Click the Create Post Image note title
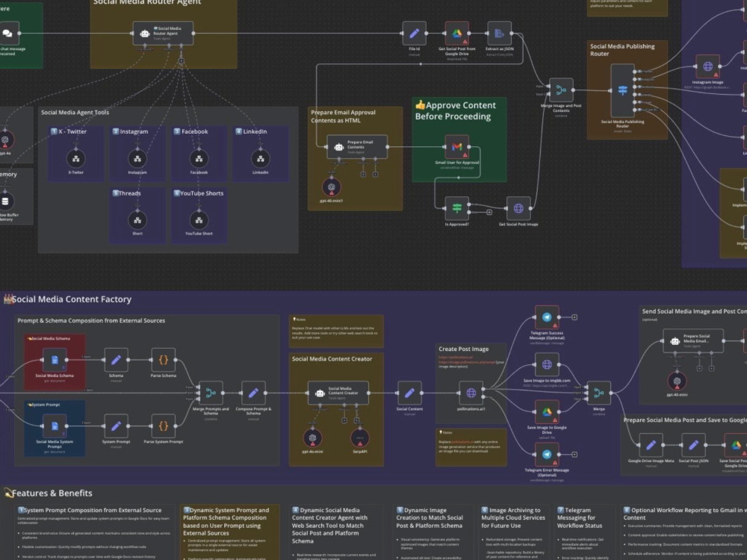This screenshot has width=747, height=560. pos(464,349)
